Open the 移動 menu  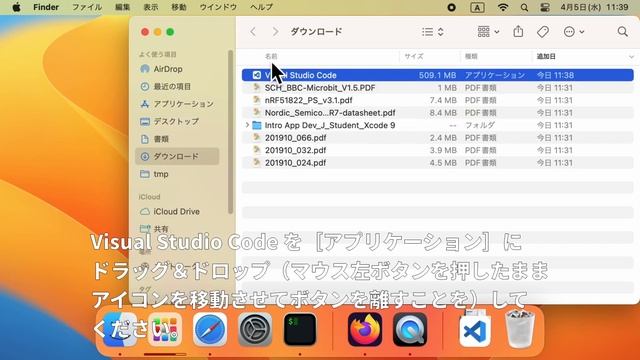coord(178,7)
